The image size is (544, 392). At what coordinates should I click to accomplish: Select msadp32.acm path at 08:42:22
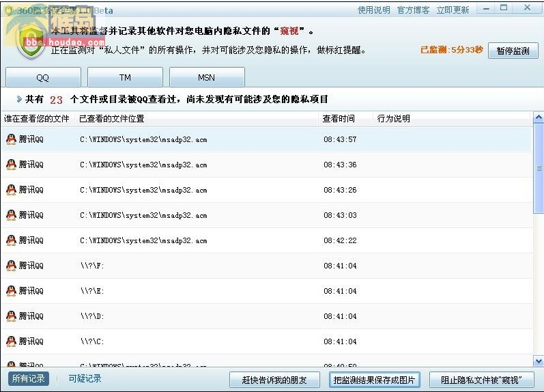coord(143,240)
